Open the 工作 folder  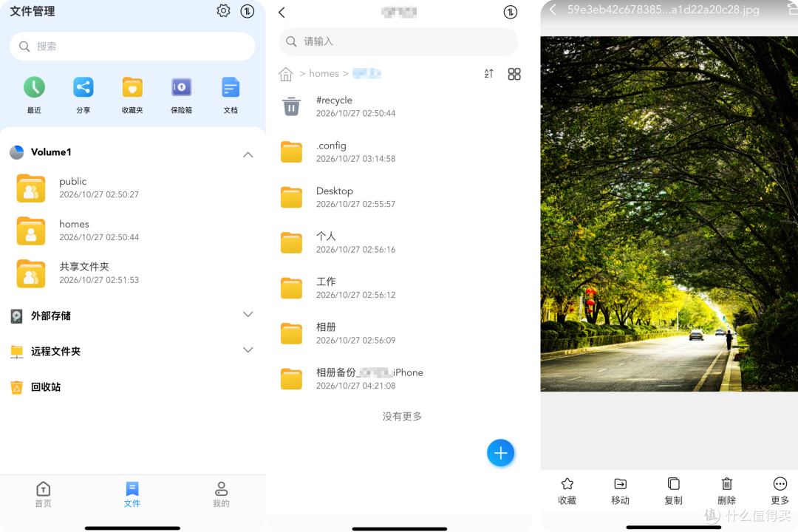click(x=398, y=287)
